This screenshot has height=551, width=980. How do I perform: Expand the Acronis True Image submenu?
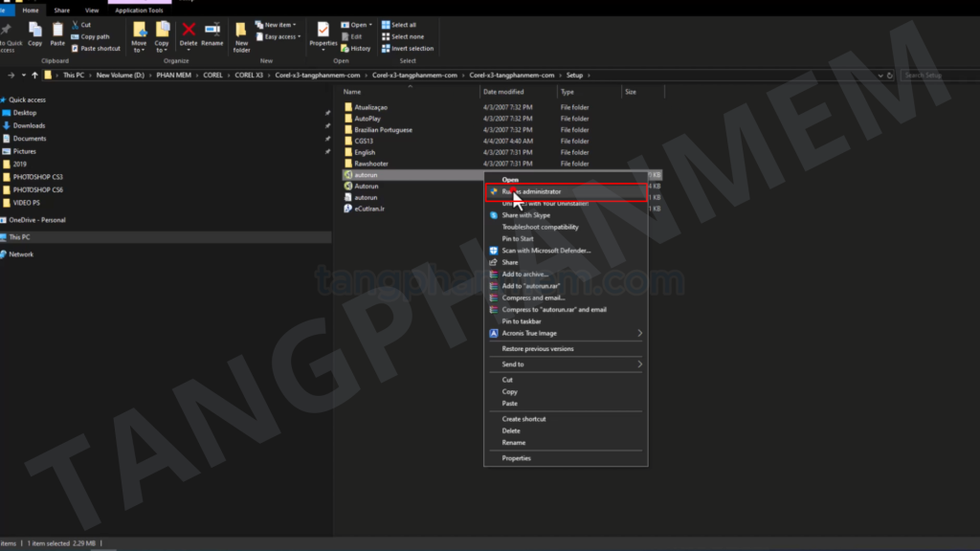[x=639, y=333]
